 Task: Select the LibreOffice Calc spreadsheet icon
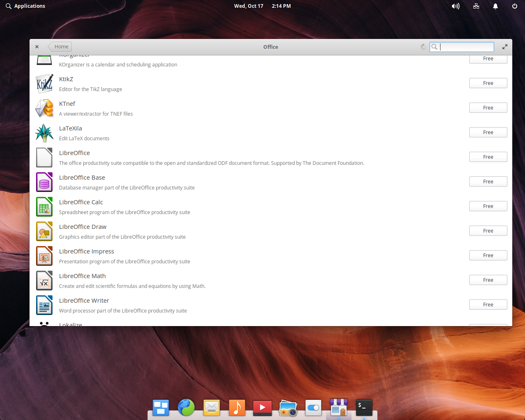point(44,207)
